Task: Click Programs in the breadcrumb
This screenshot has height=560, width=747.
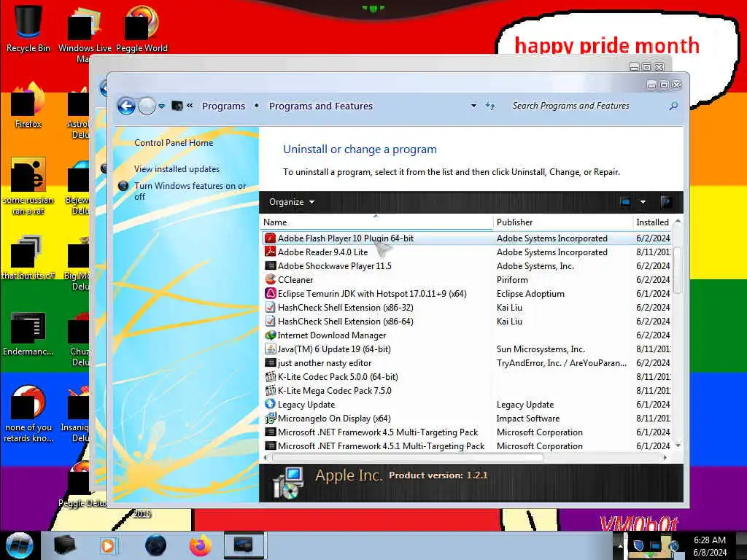Action: coord(223,106)
